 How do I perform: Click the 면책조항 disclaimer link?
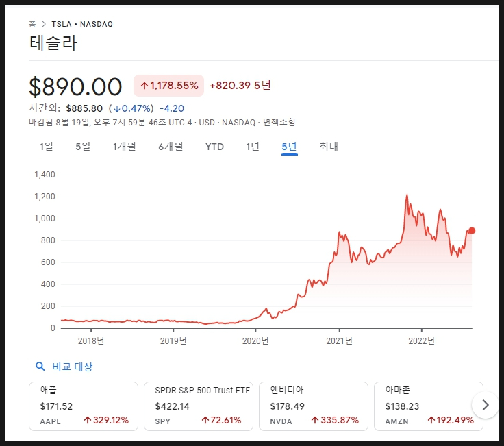tap(279, 122)
